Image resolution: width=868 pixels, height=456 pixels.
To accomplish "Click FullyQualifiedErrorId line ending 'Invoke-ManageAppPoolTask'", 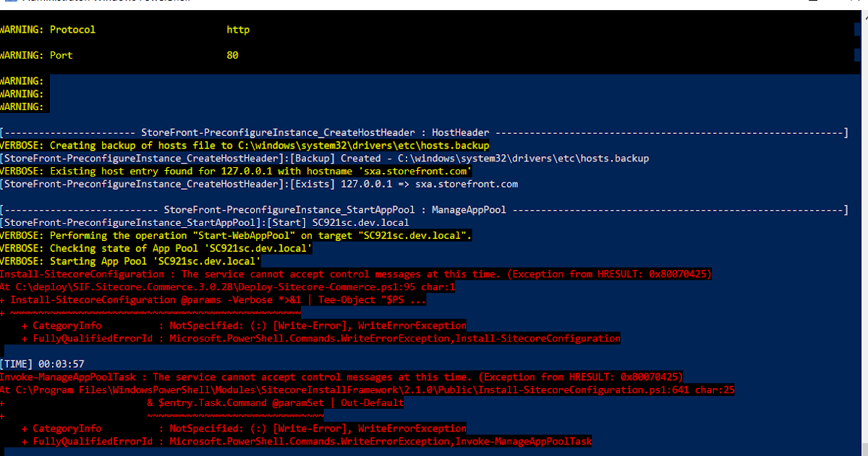I will tap(307, 442).
